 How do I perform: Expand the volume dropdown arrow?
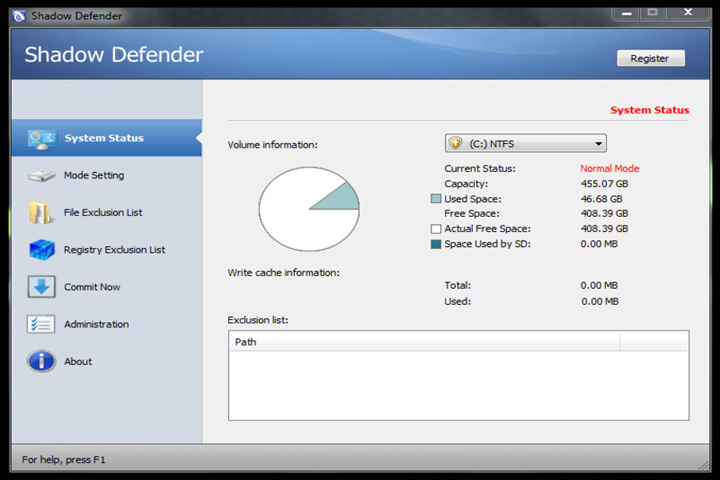(x=598, y=144)
